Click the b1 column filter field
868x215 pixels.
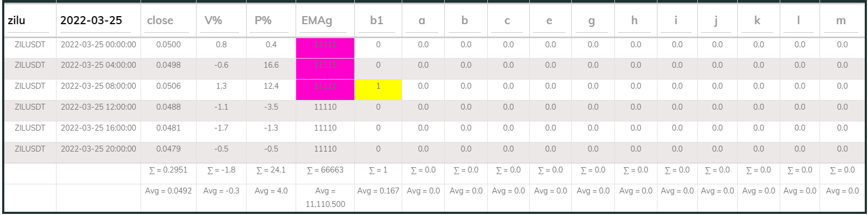click(378, 21)
